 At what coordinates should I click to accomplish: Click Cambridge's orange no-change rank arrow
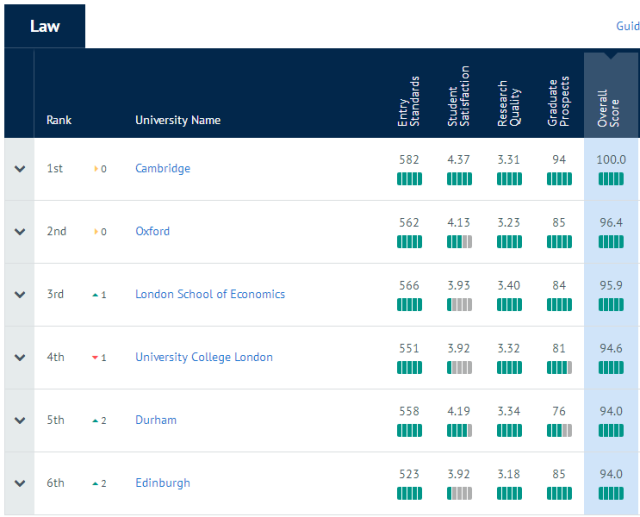[96, 169]
